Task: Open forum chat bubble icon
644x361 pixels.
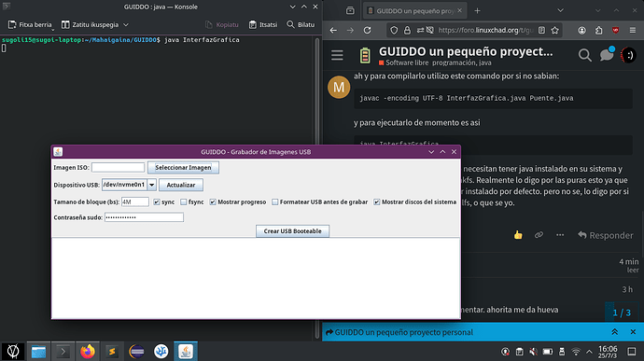Action: (x=607, y=55)
